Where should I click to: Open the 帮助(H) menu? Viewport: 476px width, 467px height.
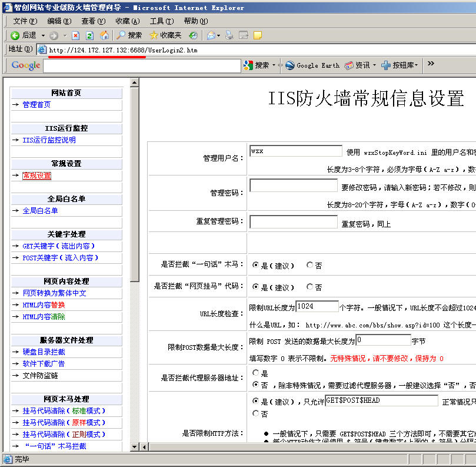point(196,21)
